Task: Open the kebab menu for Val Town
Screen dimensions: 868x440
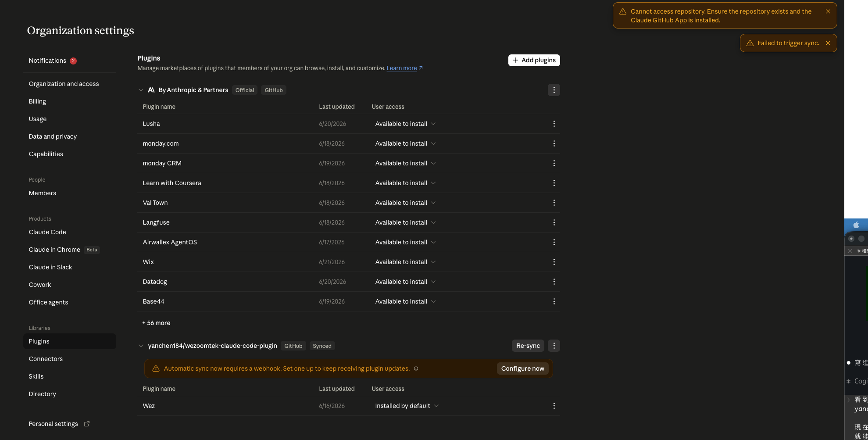Action: point(554,203)
